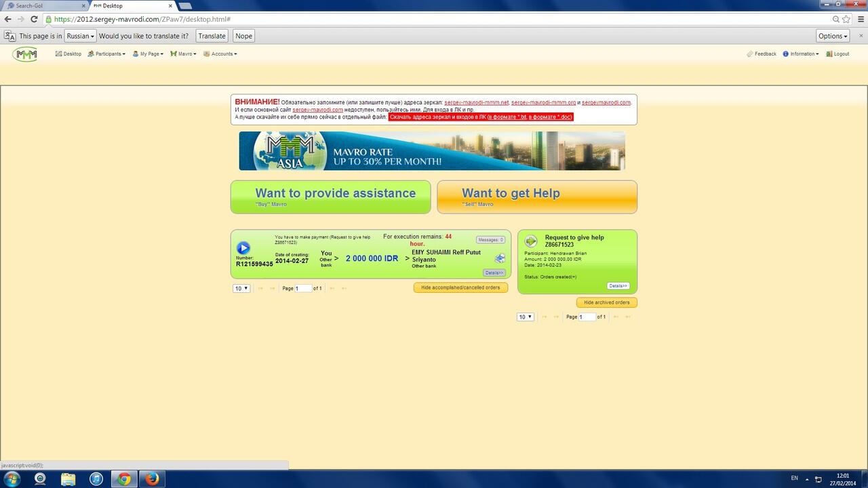Open the Chrome hamburger menu

point(860,19)
